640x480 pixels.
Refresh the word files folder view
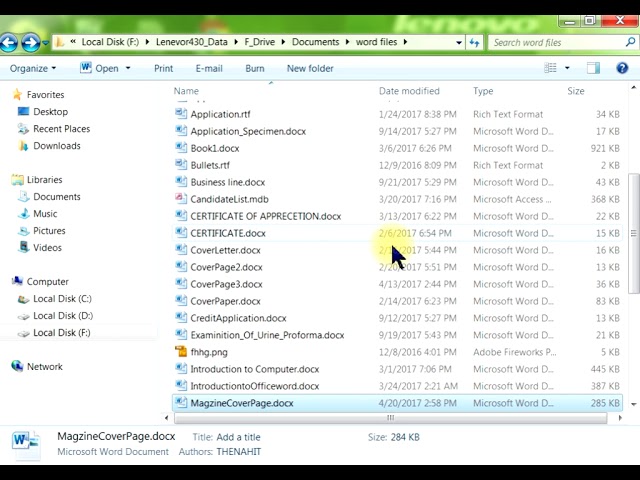(x=474, y=42)
